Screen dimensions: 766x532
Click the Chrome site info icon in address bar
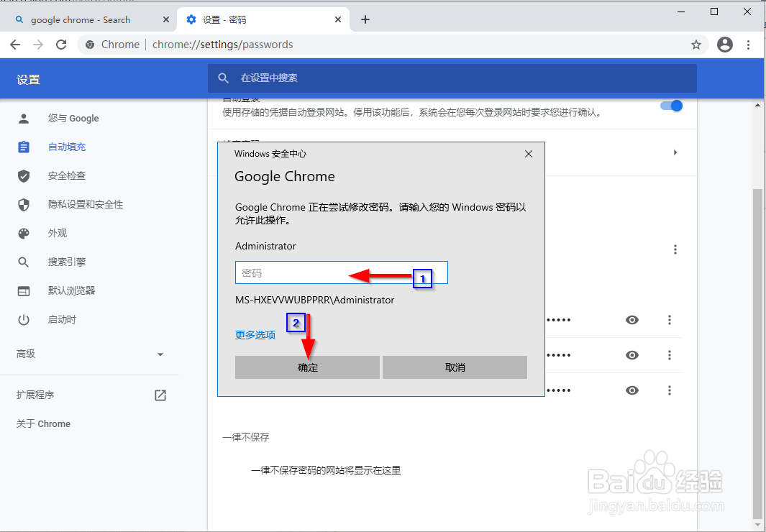[90, 45]
